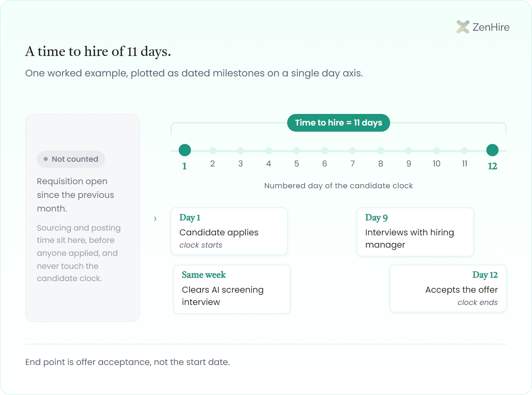Click the heading 'A time to hire of 11 days.'
The width and height of the screenshot is (532, 395).
coord(98,52)
